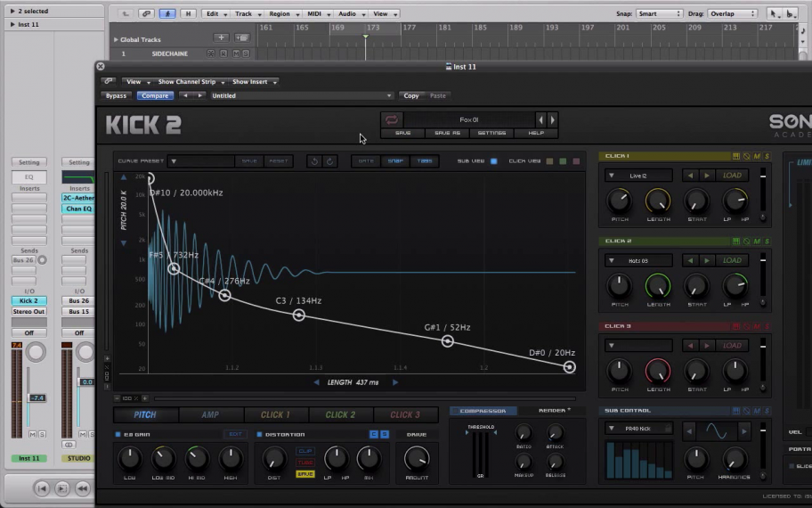
Task: Select next sub waveform shape
Action: click(744, 430)
